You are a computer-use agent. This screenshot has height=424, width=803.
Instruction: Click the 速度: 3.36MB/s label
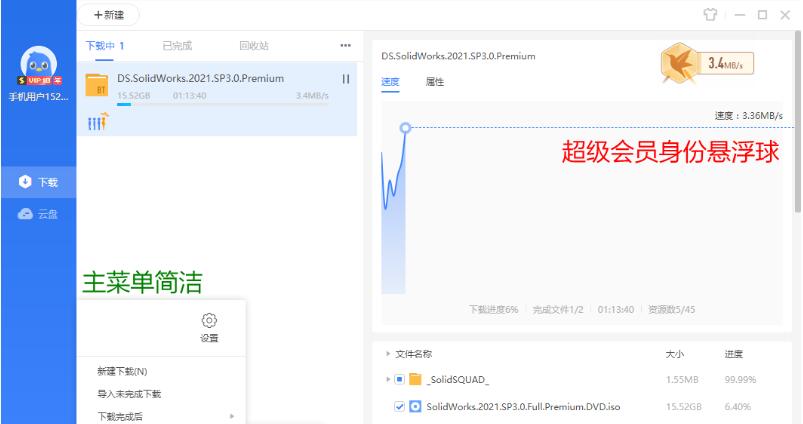(x=749, y=116)
